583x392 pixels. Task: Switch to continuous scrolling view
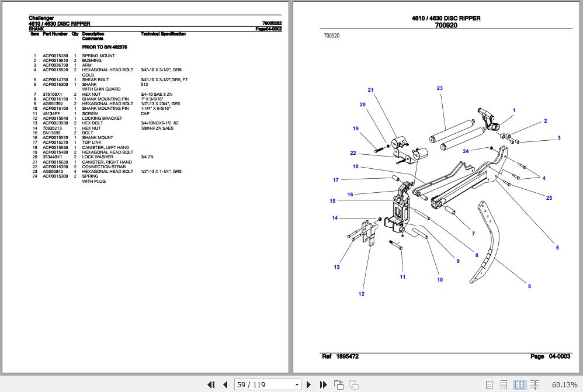coord(504,384)
